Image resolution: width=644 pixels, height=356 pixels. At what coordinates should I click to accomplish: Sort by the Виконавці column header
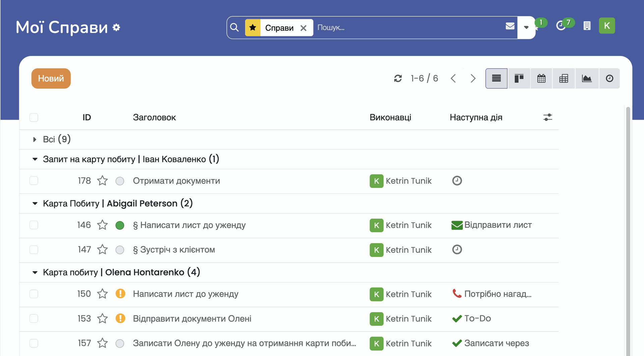[x=390, y=118]
